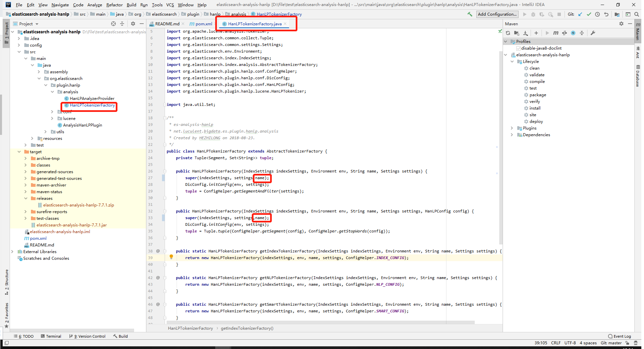
Task: Click the Git Commit checkmark icon
Action: point(589,14)
